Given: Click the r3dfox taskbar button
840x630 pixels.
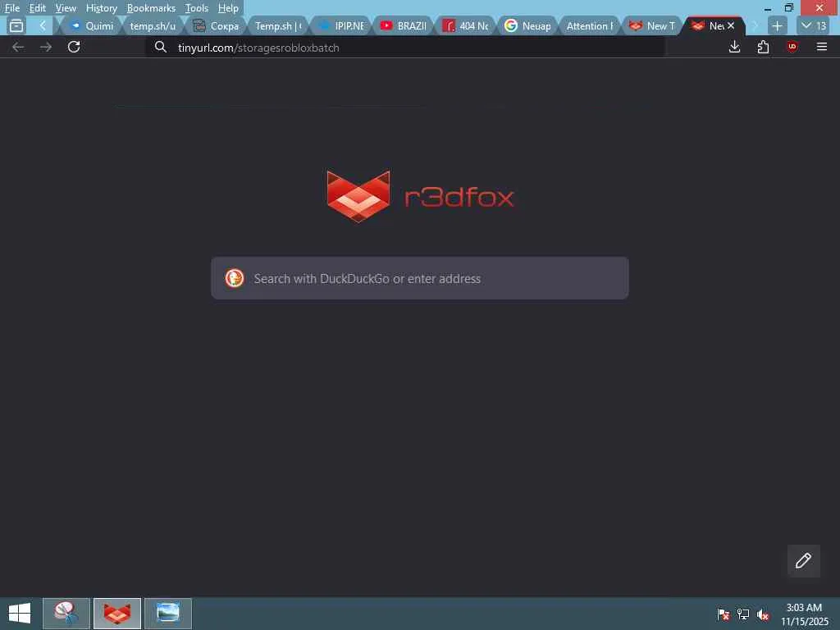Looking at the screenshot, I should 116,614.
